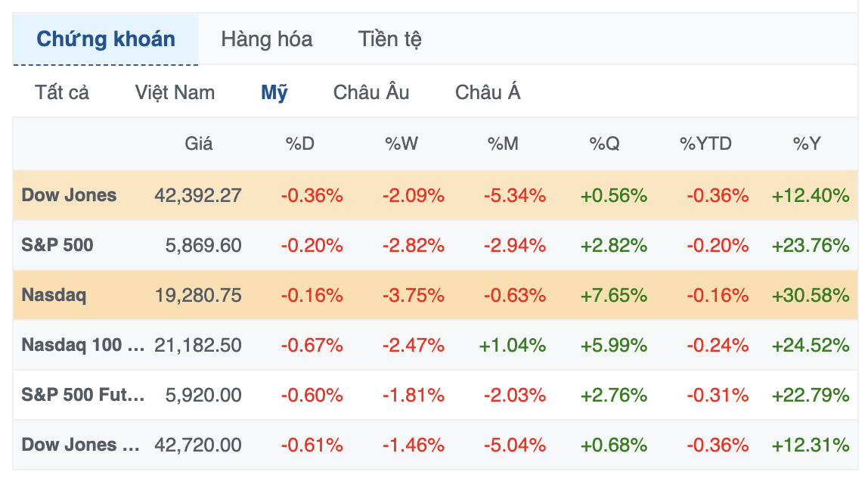Image resolution: width=868 pixels, height=478 pixels.
Task: Click the %M column header
Action: pos(503,144)
